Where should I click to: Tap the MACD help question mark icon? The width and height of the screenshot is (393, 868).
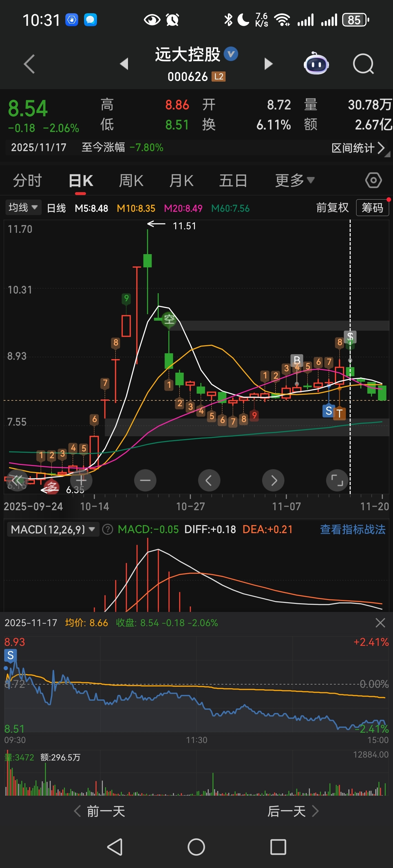[107, 529]
